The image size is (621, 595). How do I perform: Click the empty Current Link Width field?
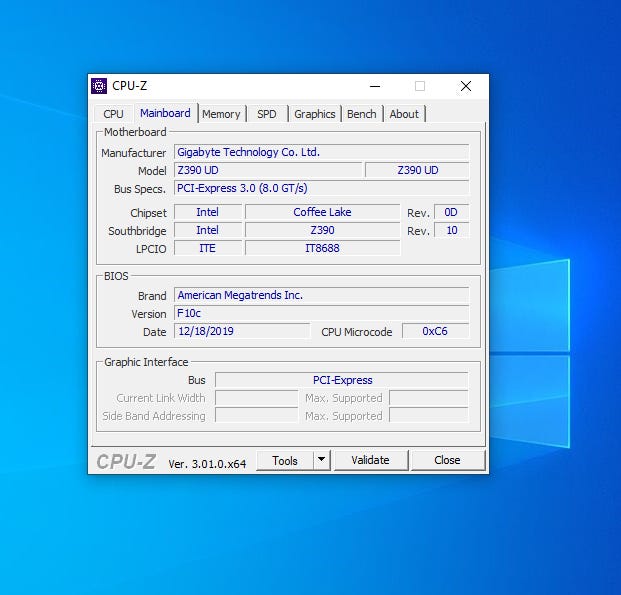[257, 398]
